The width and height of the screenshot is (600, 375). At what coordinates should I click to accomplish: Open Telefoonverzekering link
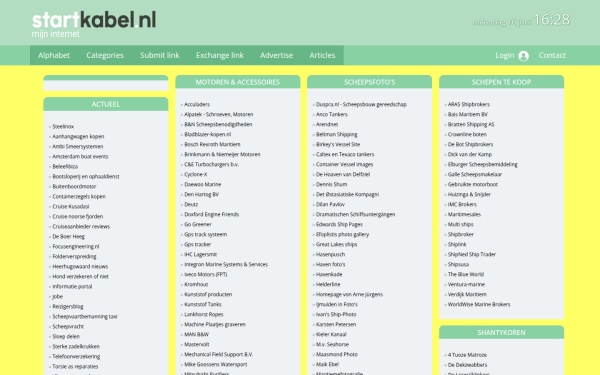tap(76, 356)
